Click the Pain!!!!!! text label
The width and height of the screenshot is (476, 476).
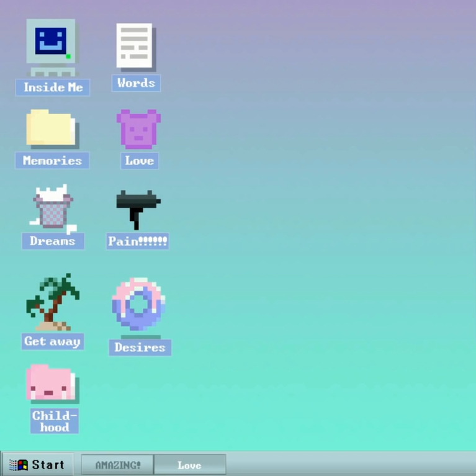pos(137,241)
